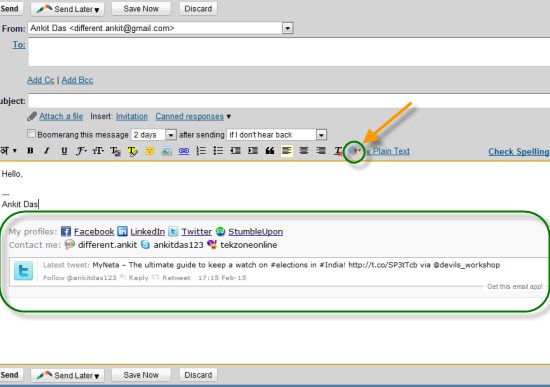Insert an emoticon from the toolbar
The height and width of the screenshot is (387, 550).
click(x=150, y=151)
